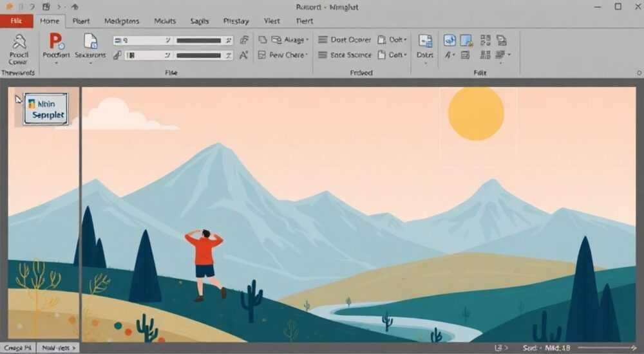Click the upper grid icon in Fdit group
Screen dimensions: 644x354
click(486, 40)
